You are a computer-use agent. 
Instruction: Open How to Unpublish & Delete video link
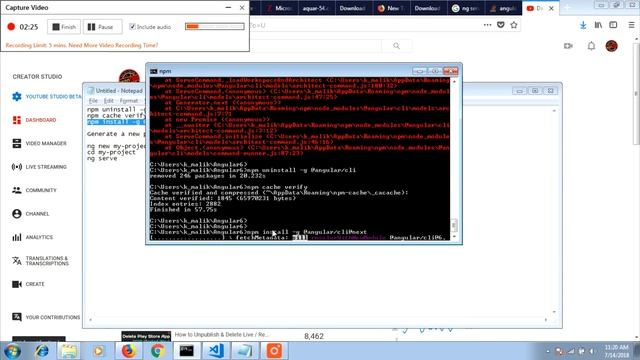[222, 335]
